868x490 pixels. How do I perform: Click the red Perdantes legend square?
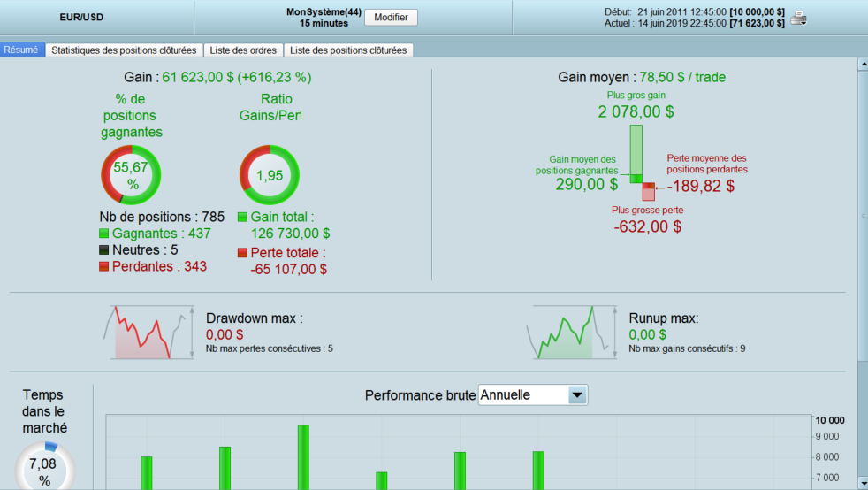[104, 267]
